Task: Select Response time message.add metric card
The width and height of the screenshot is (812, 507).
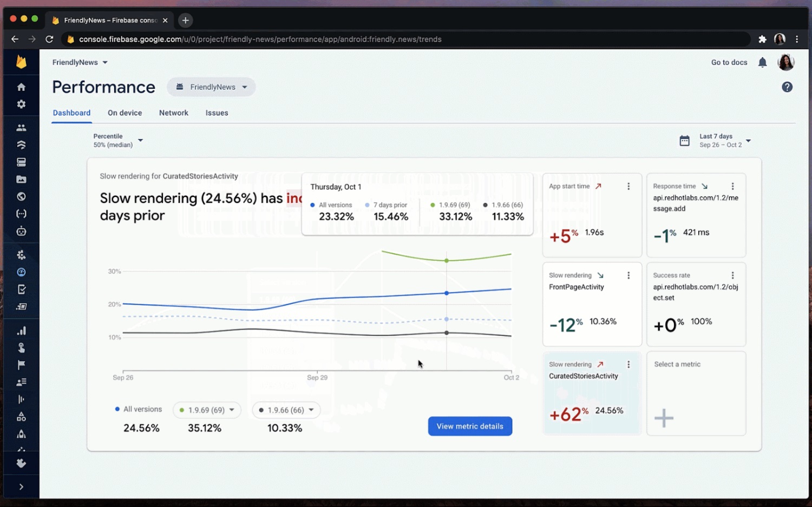Action: (696, 215)
